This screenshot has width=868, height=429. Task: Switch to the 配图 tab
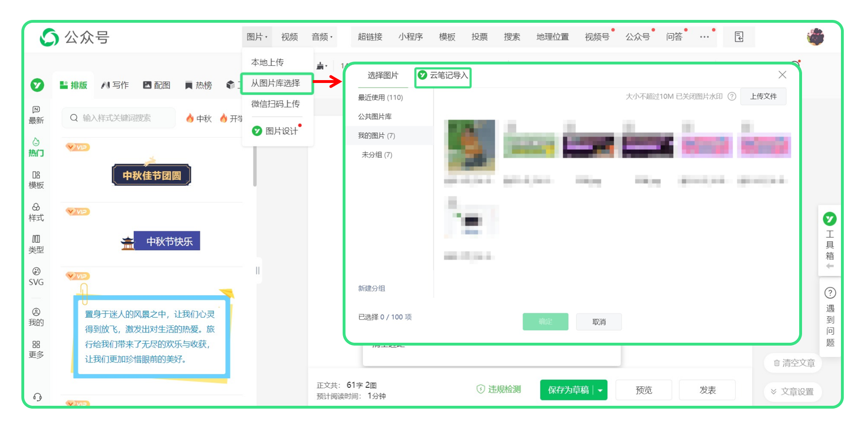[x=157, y=85]
